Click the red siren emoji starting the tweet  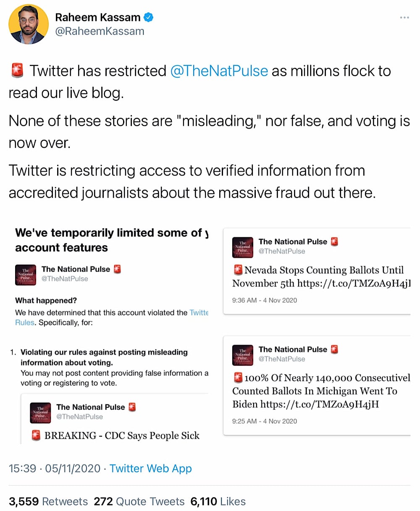[17, 71]
